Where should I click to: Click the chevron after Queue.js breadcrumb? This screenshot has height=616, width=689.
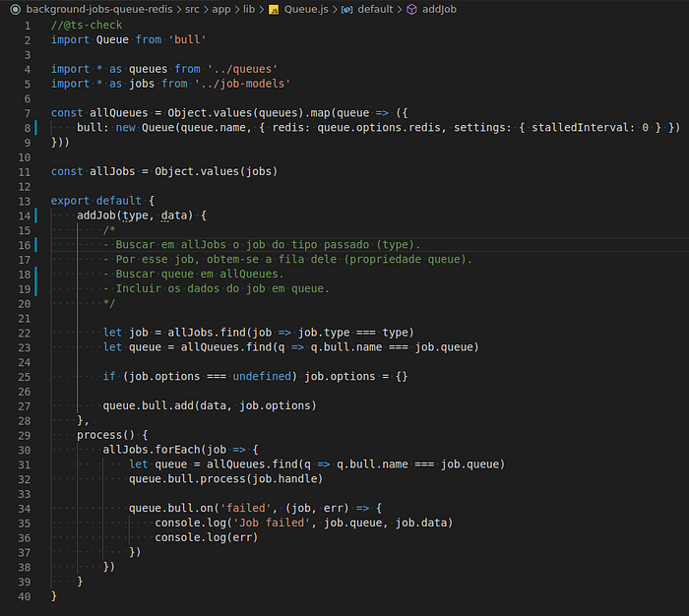pos(335,10)
